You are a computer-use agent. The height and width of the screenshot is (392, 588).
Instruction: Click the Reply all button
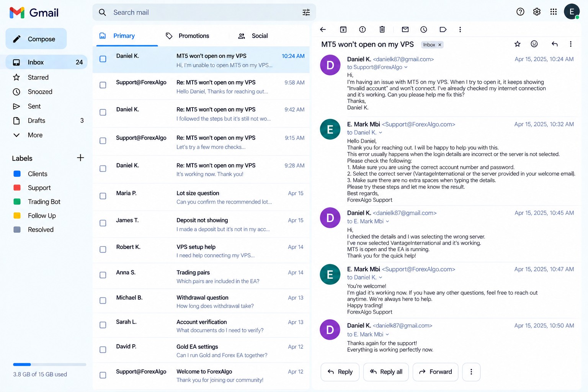(x=386, y=372)
